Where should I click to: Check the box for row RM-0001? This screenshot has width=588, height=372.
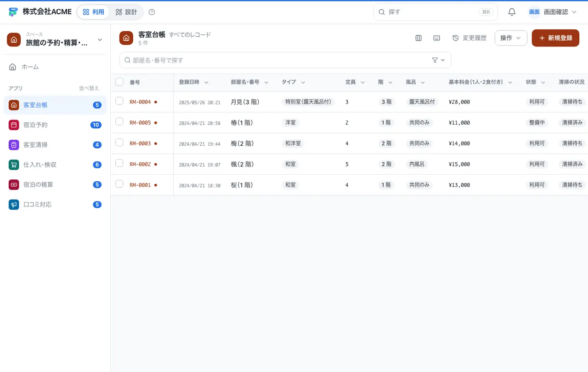pyautogui.click(x=119, y=184)
